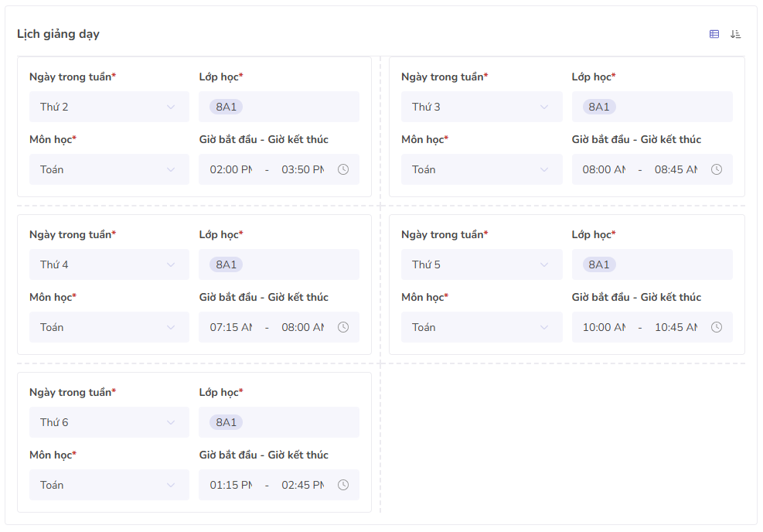
Task: Open the Toán subject dropdown in Thứ 3 card
Action: (x=482, y=169)
